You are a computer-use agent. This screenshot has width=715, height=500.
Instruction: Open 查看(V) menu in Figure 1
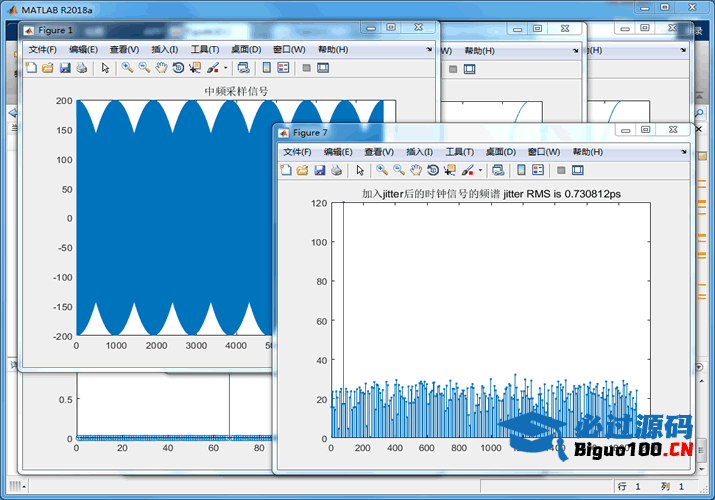pos(124,50)
